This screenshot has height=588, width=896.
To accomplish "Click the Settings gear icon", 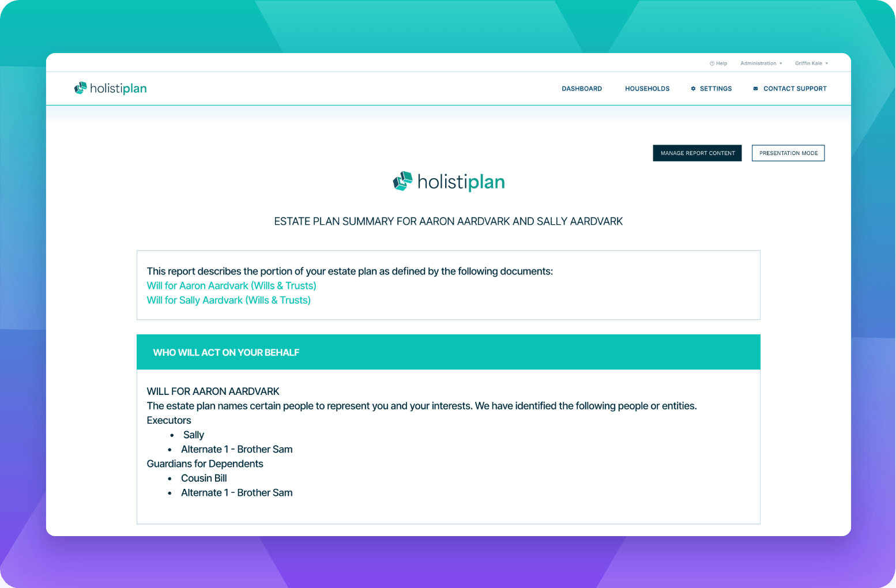I will 693,89.
